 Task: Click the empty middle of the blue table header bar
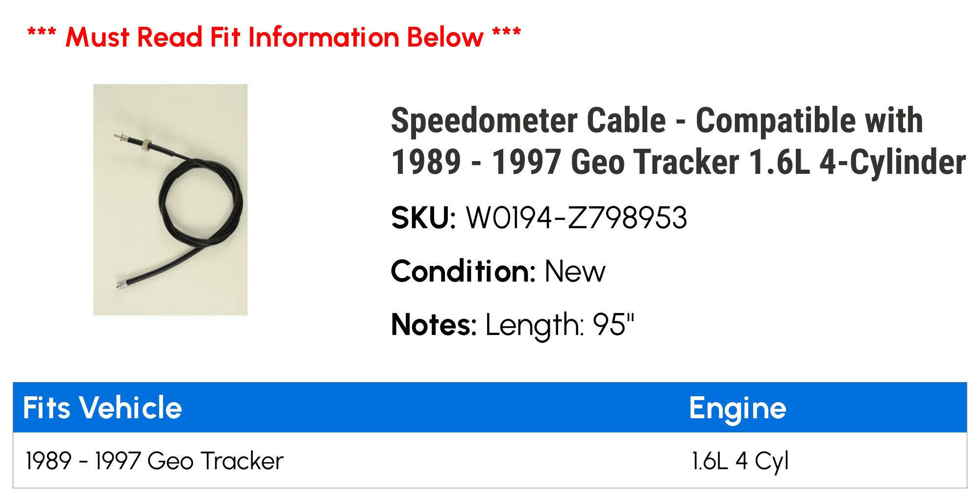[x=435, y=408]
